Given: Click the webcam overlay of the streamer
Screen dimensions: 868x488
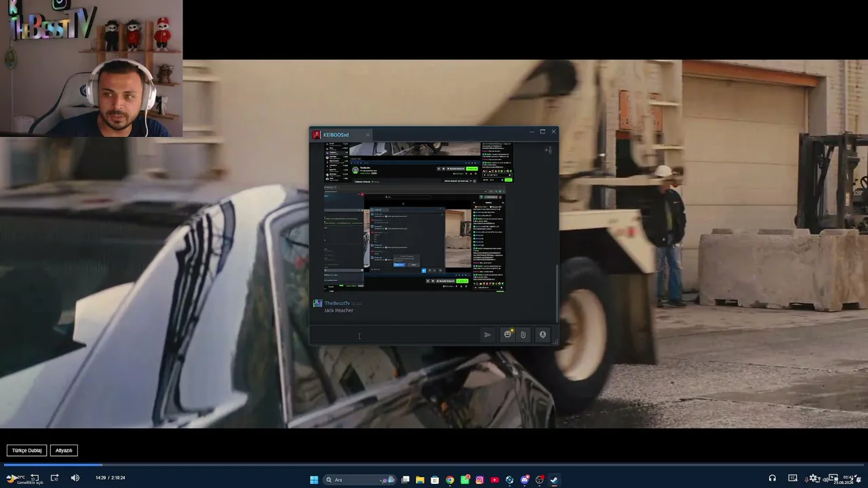Looking at the screenshot, I should click(x=92, y=68).
